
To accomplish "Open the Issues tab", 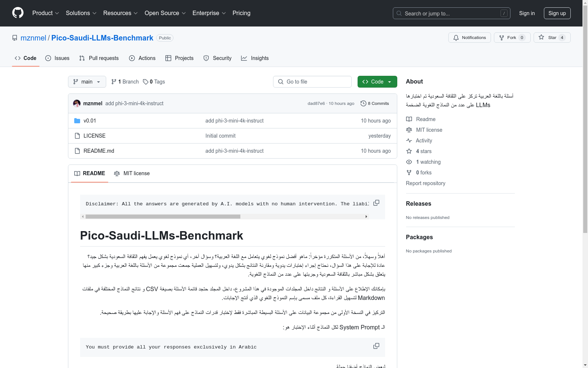I will [57, 58].
